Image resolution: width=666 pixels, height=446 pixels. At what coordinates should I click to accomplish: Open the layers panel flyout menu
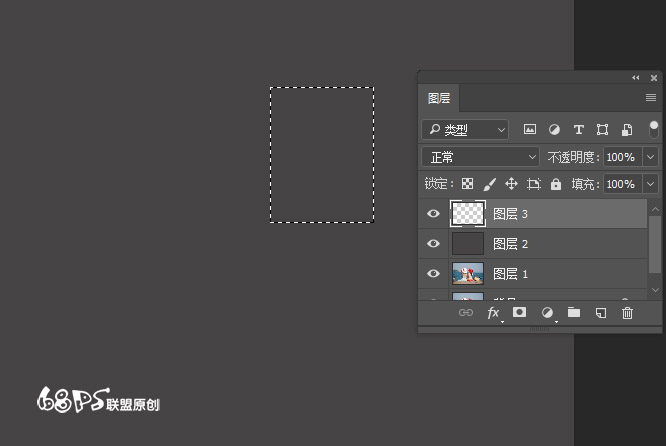651,97
